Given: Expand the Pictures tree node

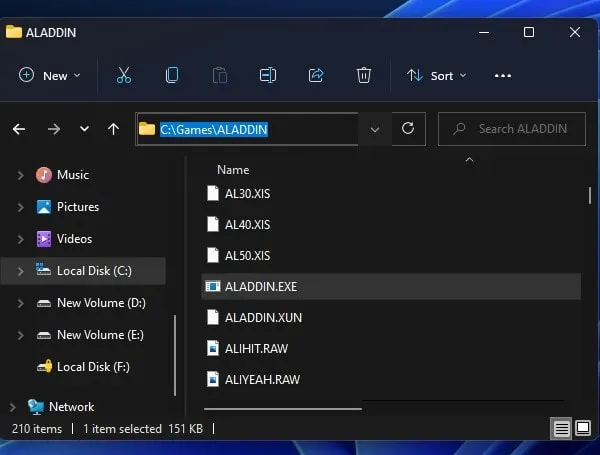Looking at the screenshot, I should click(x=21, y=207).
